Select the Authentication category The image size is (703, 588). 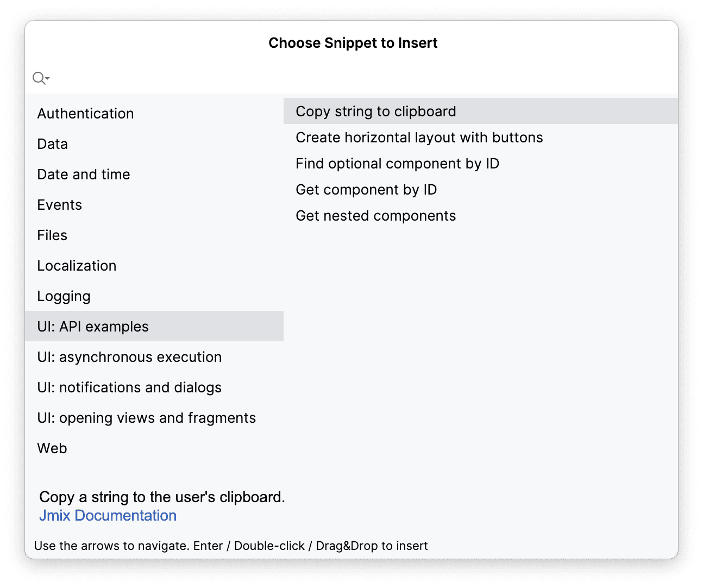pos(86,114)
